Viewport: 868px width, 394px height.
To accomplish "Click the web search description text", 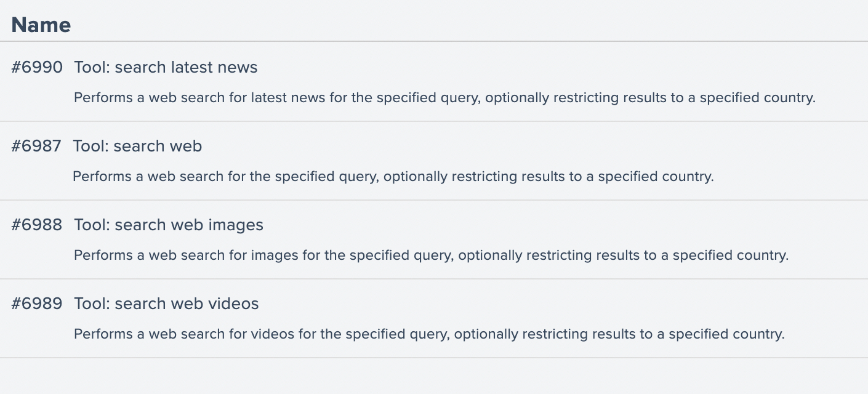I will tap(393, 177).
